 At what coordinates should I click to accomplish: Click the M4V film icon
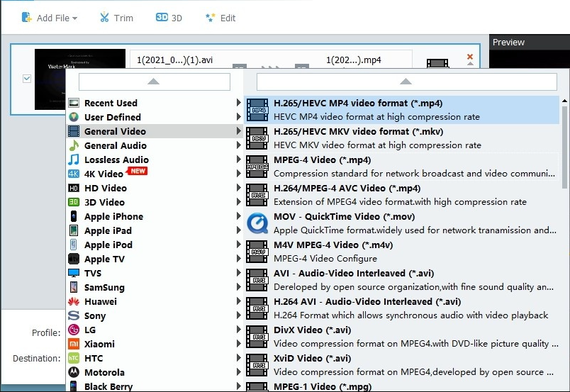257,252
